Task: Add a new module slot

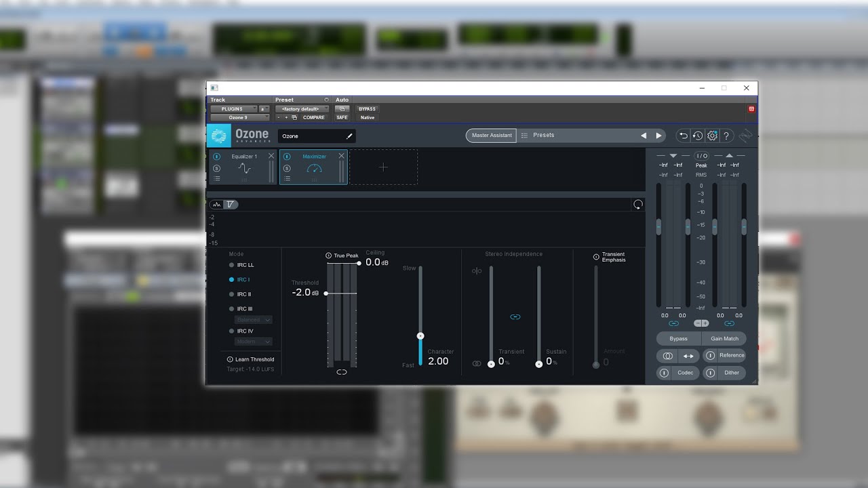Action: pos(383,167)
